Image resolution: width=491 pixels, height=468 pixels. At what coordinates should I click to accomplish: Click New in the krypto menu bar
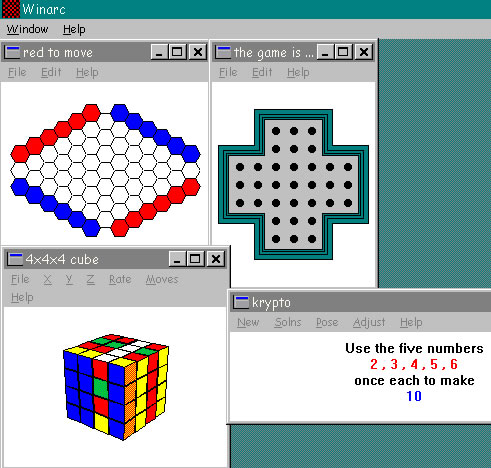248,322
